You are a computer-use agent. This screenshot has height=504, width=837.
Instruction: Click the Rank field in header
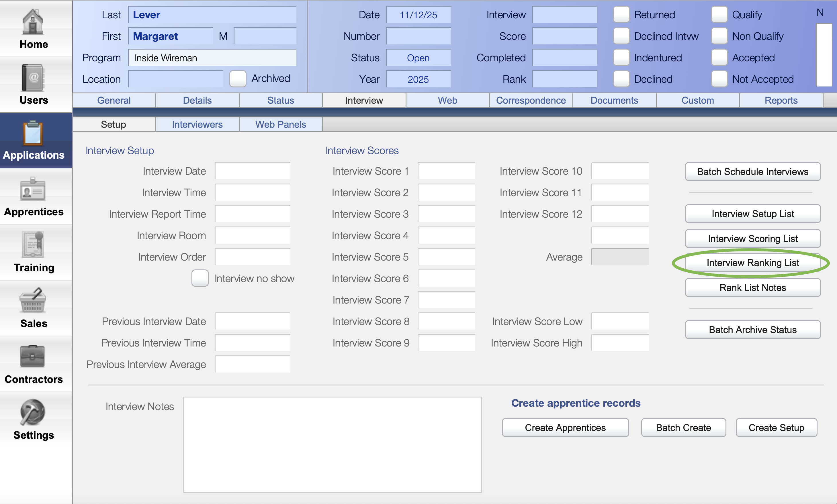(565, 79)
